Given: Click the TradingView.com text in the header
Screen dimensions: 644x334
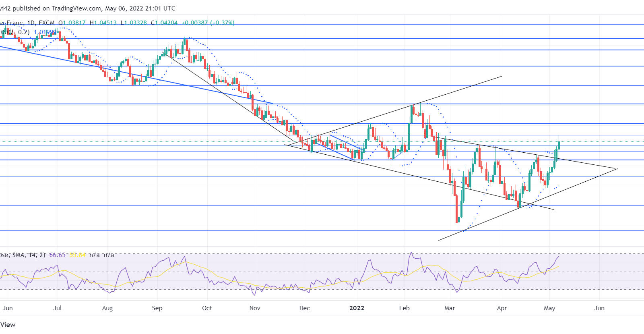Looking at the screenshot, I should tap(76, 8).
